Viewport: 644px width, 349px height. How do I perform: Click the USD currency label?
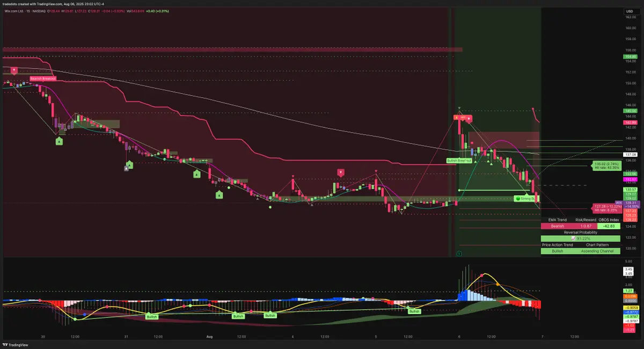click(x=629, y=11)
